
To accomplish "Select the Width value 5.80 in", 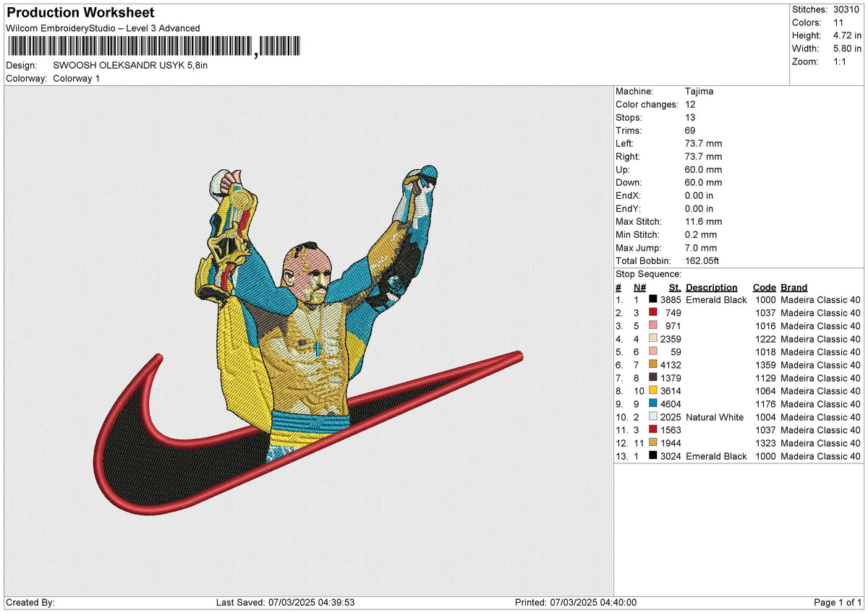I will coord(846,48).
